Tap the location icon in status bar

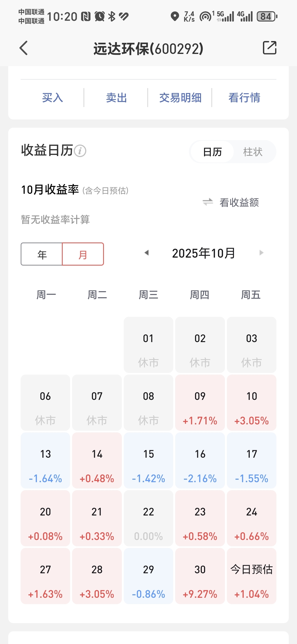pyautogui.click(x=175, y=16)
